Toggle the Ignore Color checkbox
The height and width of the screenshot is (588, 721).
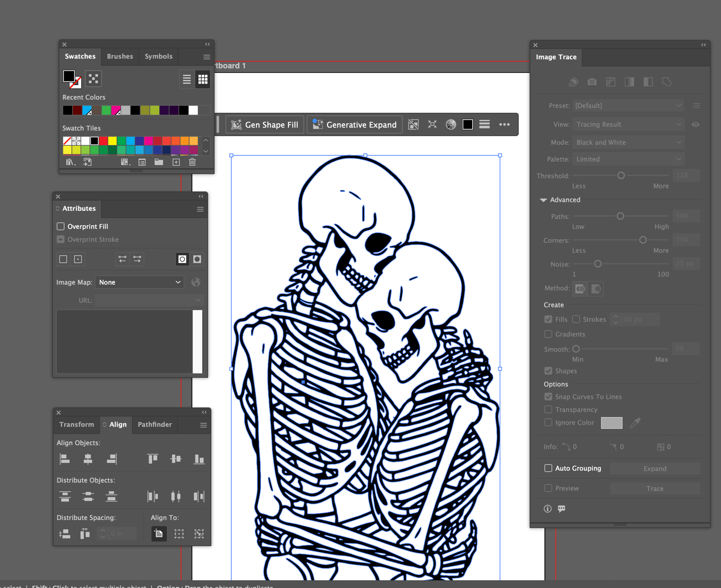(x=548, y=422)
